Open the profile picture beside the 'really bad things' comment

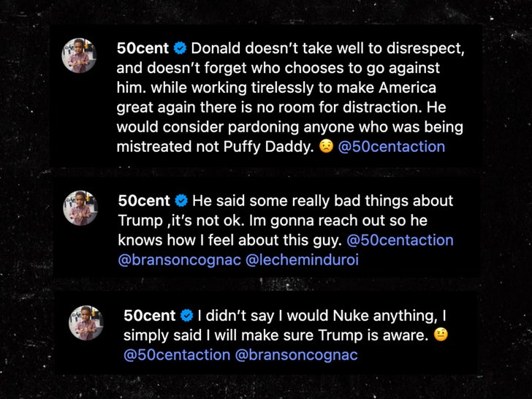point(80,208)
